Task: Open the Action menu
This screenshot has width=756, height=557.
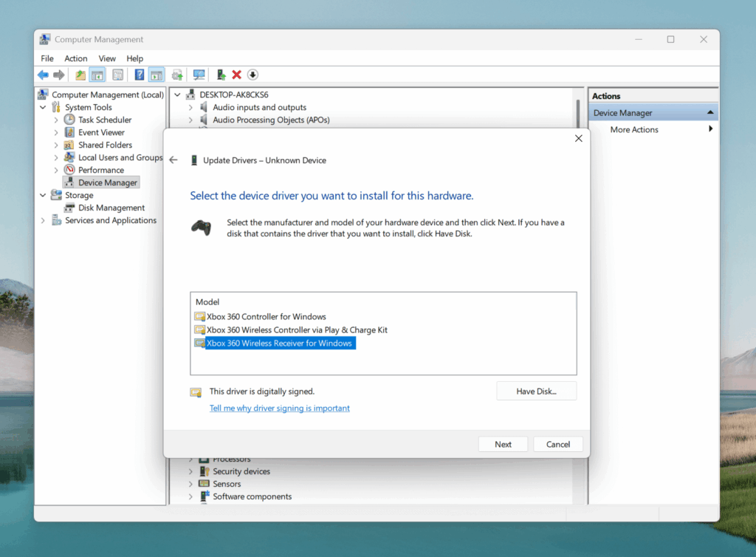Action: 75,58
